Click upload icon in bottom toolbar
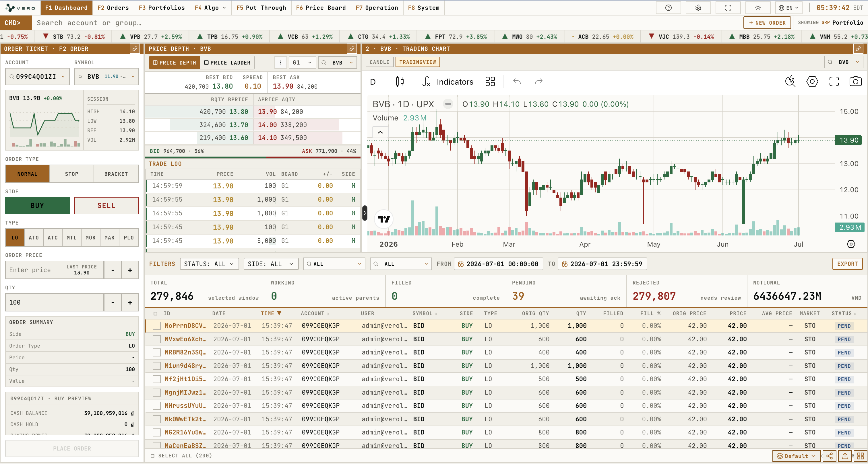Screen dimensions: 868x464 tap(845, 456)
